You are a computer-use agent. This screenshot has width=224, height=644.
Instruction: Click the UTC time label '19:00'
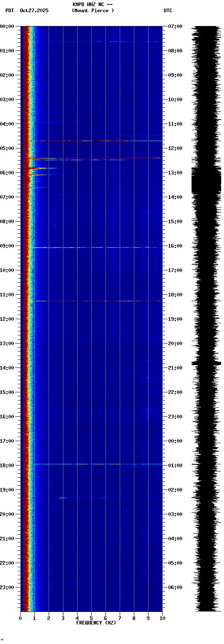point(175,319)
